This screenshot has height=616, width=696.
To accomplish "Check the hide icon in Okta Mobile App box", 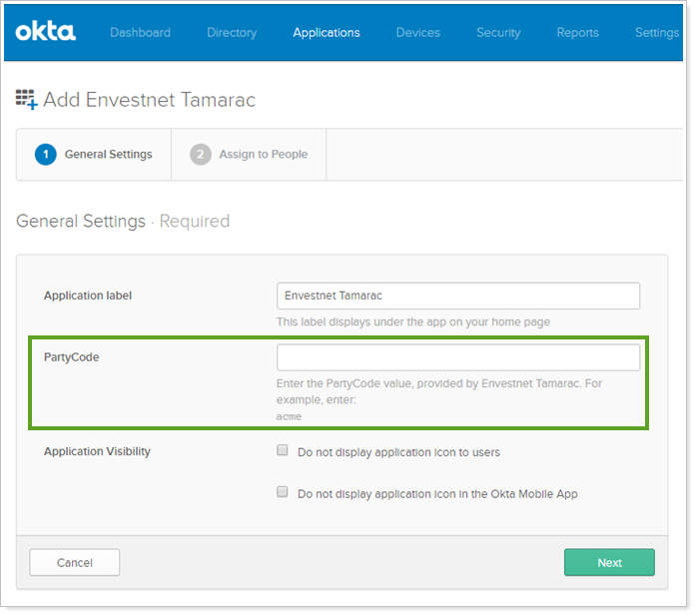I will [283, 492].
